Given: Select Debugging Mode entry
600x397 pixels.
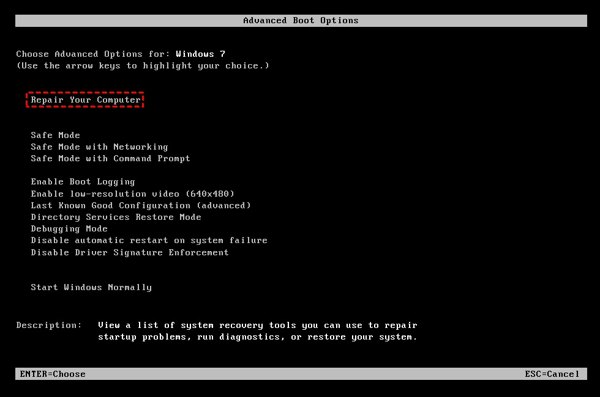Looking at the screenshot, I should pos(69,229).
